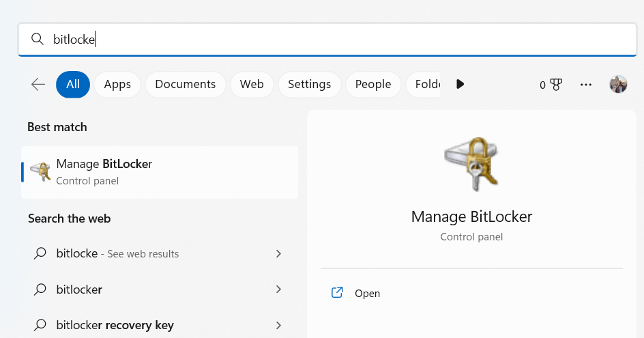Select the All filter tab
The height and width of the screenshot is (338, 644).
[x=73, y=84]
